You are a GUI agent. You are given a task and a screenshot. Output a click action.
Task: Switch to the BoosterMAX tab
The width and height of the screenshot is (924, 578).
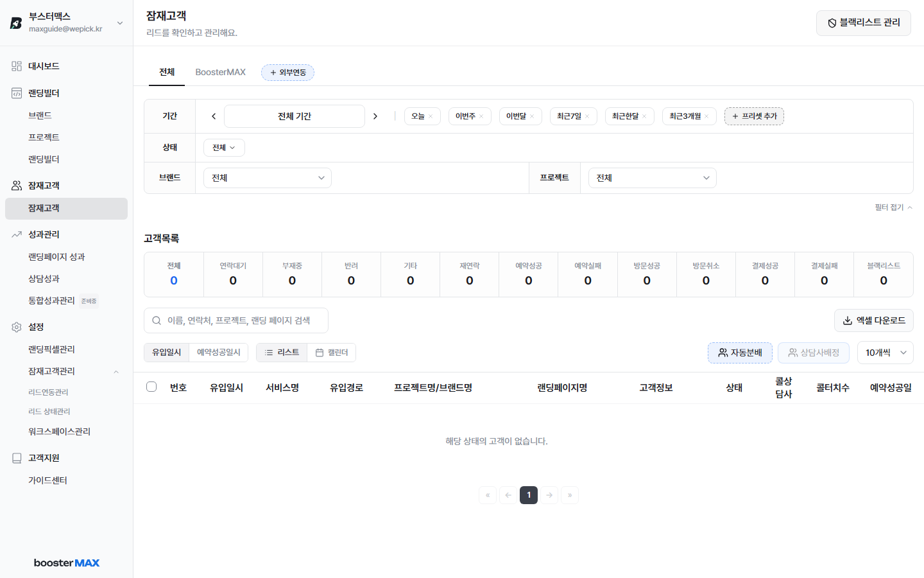click(x=221, y=72)
